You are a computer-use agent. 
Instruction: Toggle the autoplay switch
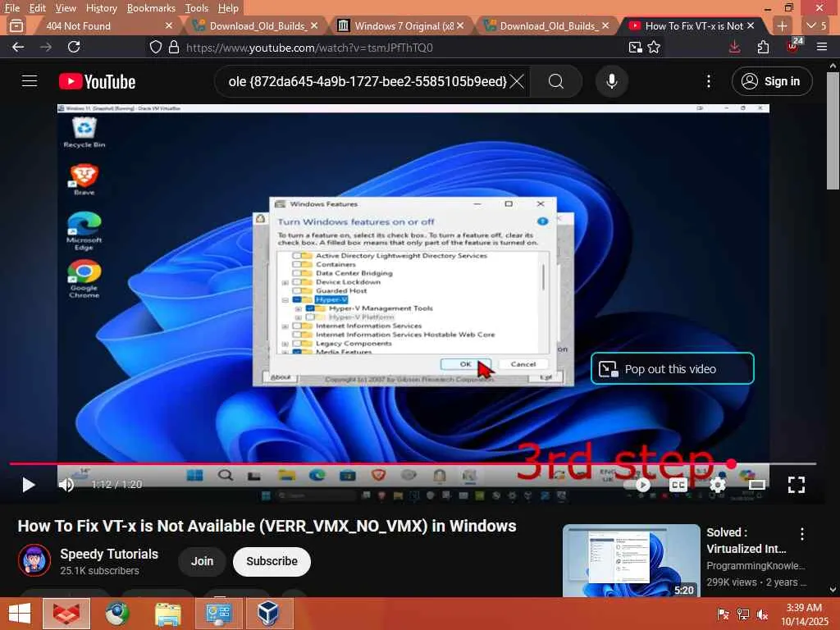pyautogui.click(x=638, y=485)
